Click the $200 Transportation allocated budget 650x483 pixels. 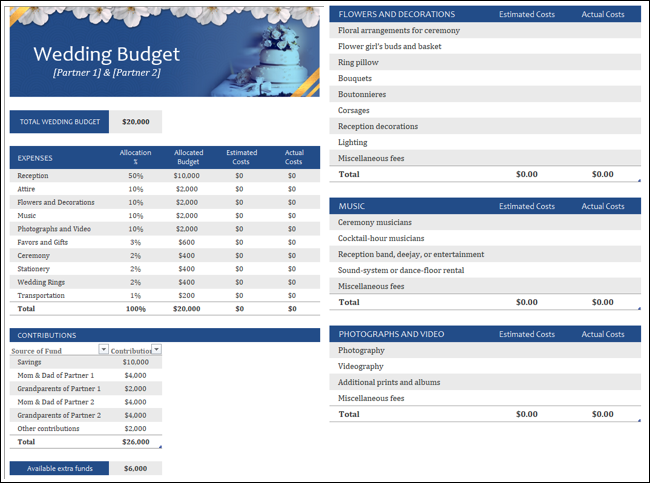(187, 295)
